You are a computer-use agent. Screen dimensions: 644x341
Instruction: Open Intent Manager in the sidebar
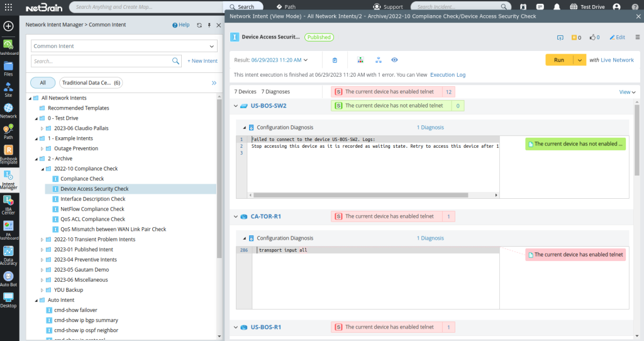[8, 180]
